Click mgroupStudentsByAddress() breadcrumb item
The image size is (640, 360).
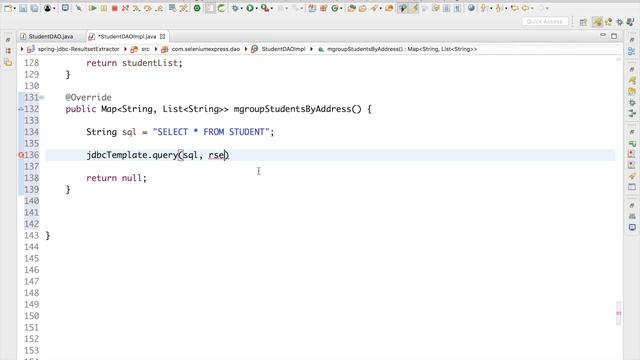[402, 49]
